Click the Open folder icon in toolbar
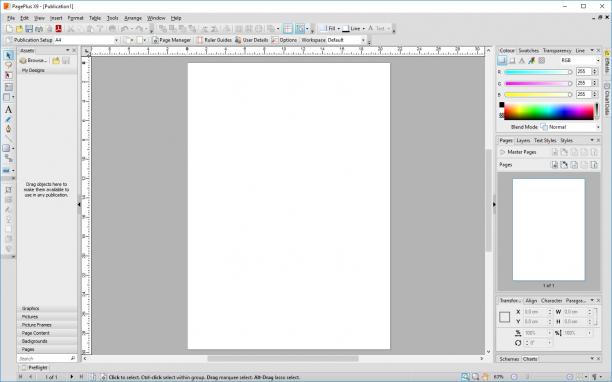The height and width of the screenshot is (382, 612). tap(19, 29)
